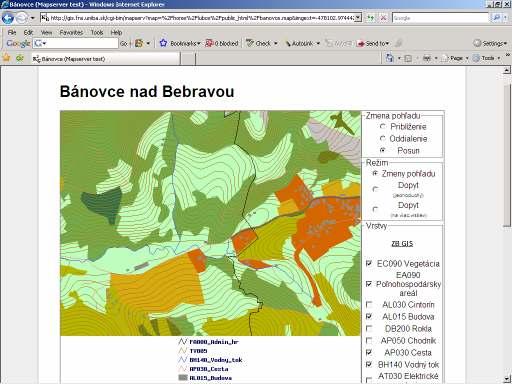512x384 pixels.
Task: Open the recent pages dropdown beside Forward
Action: tap(32, 18)
